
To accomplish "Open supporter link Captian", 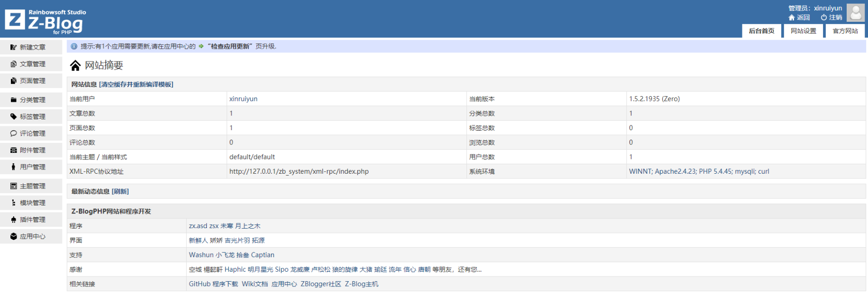I will click(263, 255).
